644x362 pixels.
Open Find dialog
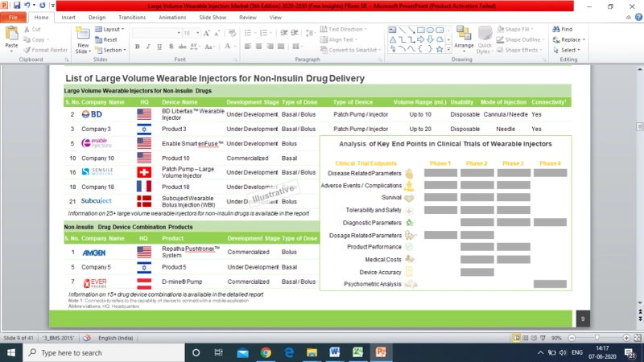coord(563,29)
